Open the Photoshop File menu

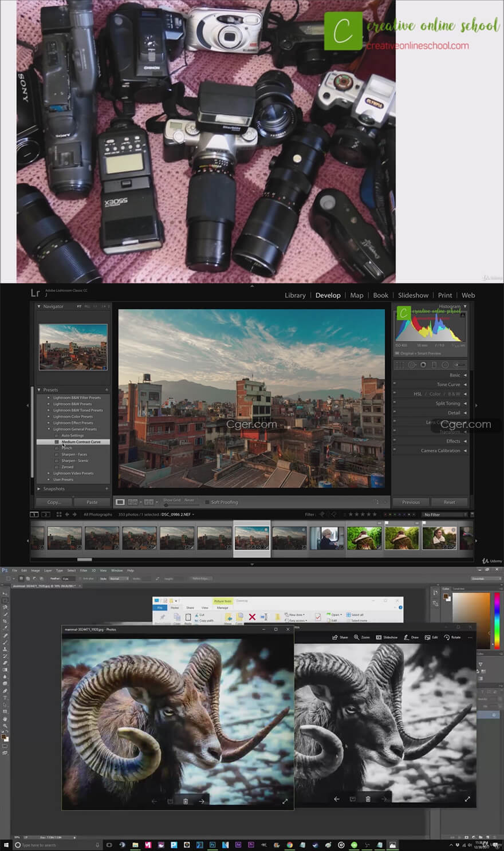tap(15, 570)
